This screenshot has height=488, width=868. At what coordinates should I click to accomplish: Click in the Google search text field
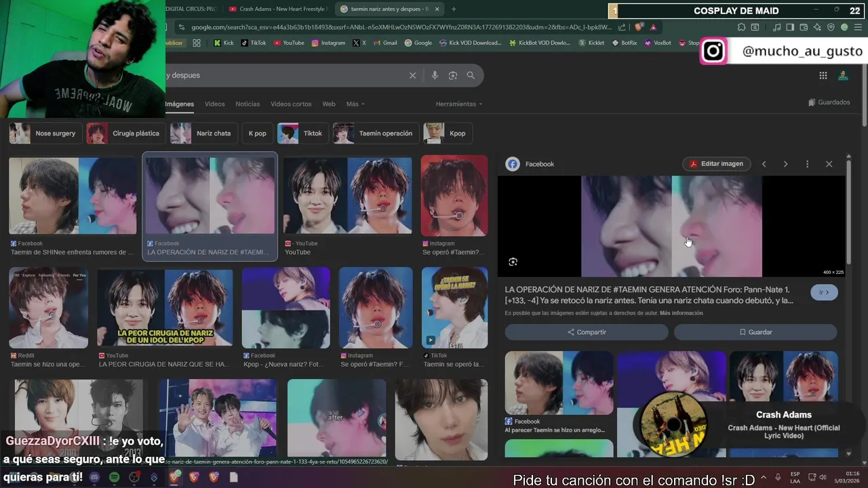[x=285, y=75]
